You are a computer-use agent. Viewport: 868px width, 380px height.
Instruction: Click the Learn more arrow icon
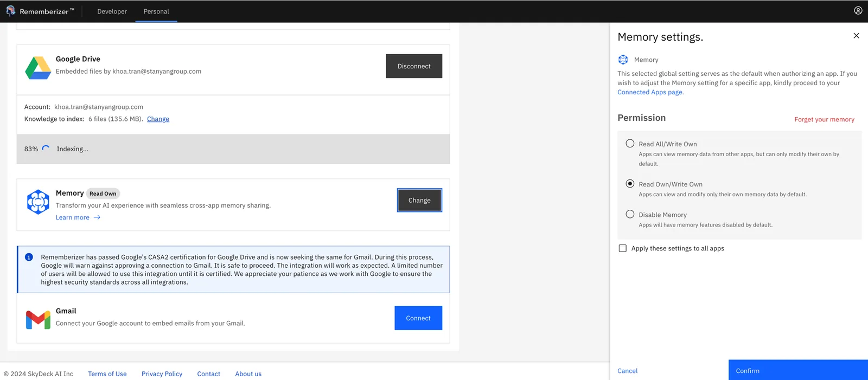click(97, 217)
